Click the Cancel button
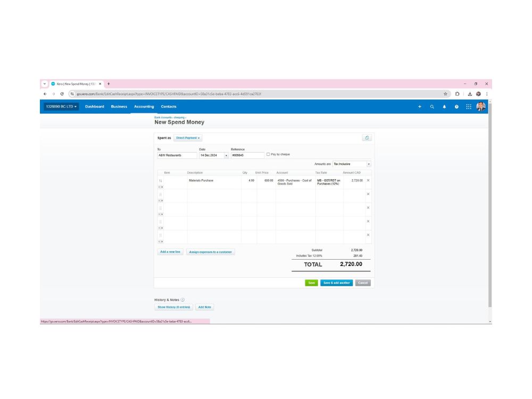 (363, 282)
